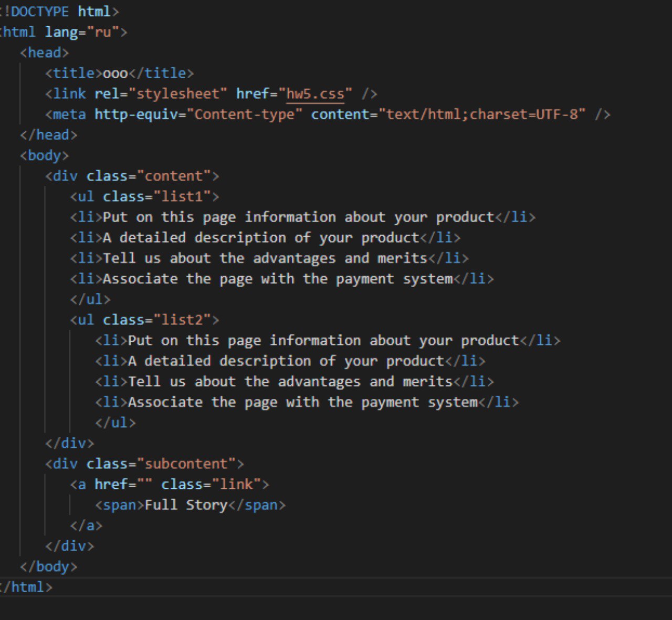Click the DOCTYPE html declaration
The width and height of the screenshot is (672, 620).
[59, 11]
